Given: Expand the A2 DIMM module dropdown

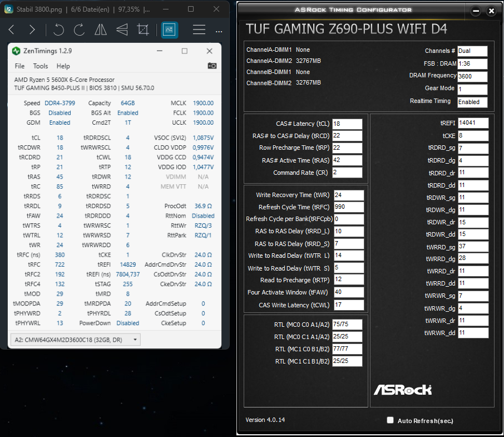Looking at the screenshot, I should coord(76,340).
